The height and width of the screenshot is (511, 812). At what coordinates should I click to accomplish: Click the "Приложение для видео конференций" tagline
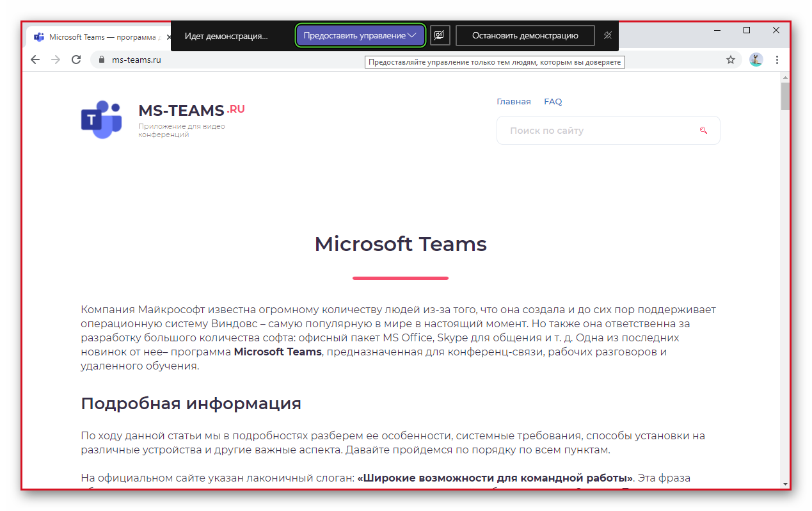point(182,130)
